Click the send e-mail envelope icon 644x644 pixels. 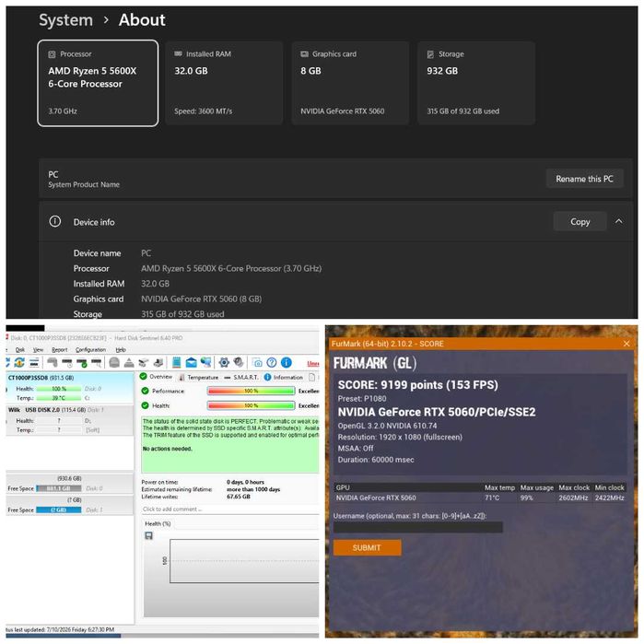pyautogui.click(x=191, y=363)
